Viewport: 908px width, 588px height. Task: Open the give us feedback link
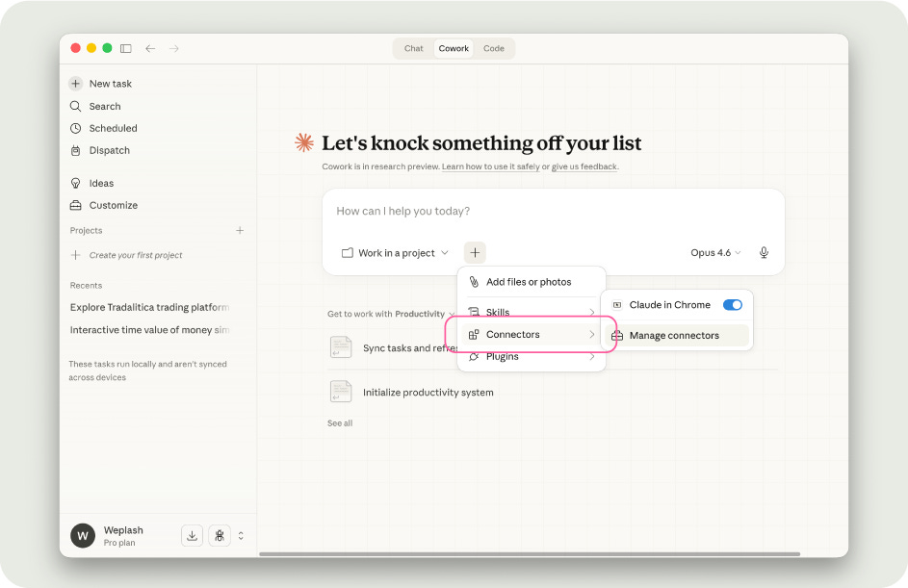coord(584,166)
